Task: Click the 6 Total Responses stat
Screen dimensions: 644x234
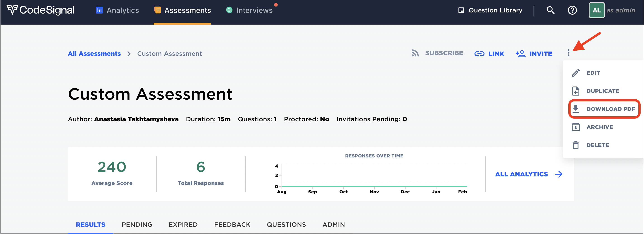Action: click(200, 173)
